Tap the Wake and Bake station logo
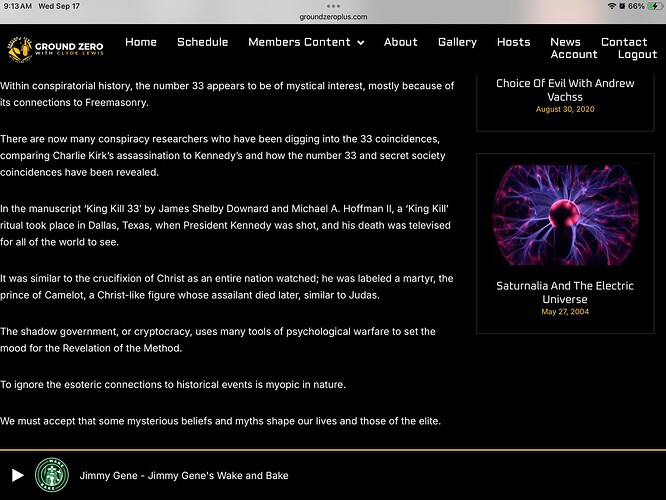 [50, 475]
